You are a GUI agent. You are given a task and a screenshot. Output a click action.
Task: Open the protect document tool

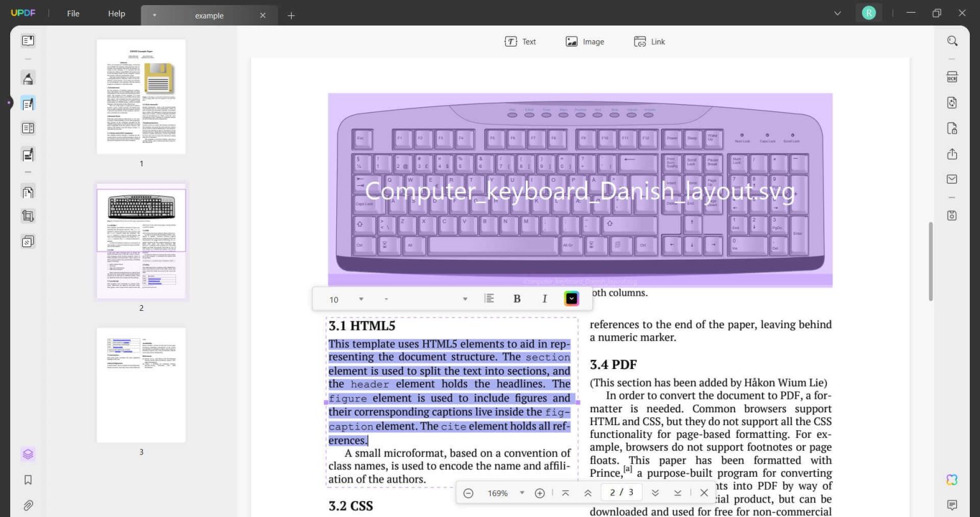pyautogui.click(x=951, y=128)
